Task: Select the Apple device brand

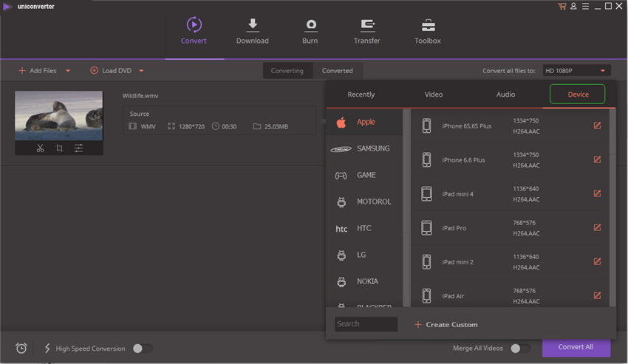Action: [364, 122]
